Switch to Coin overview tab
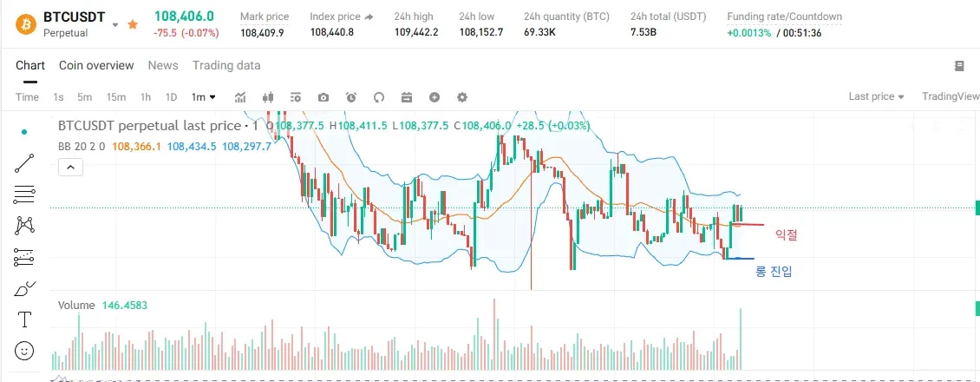 pyautogui.click(x=96, y=65)
